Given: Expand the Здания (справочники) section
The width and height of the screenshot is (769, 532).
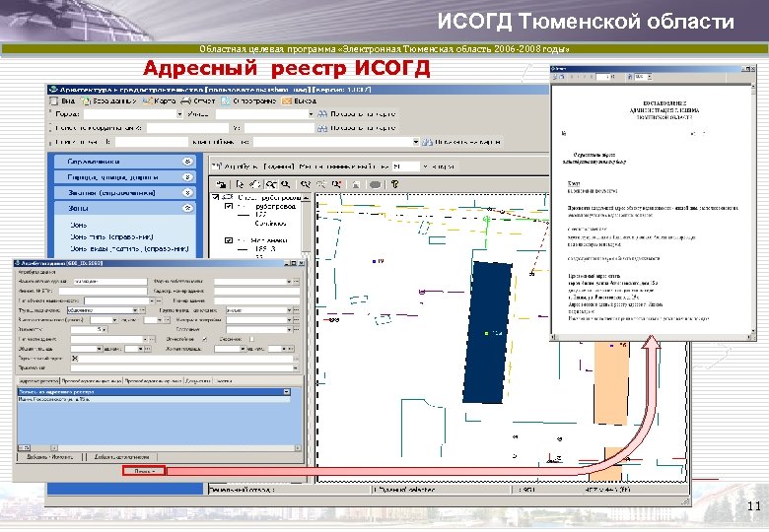Looking at the screenshot, I should [x=187, y=192].
